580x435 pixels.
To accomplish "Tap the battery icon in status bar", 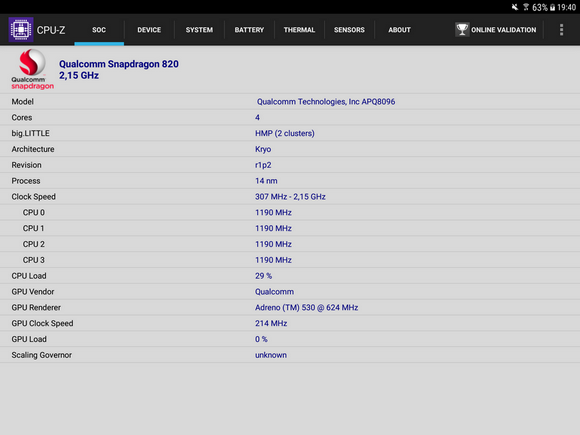I will (552, 7).
